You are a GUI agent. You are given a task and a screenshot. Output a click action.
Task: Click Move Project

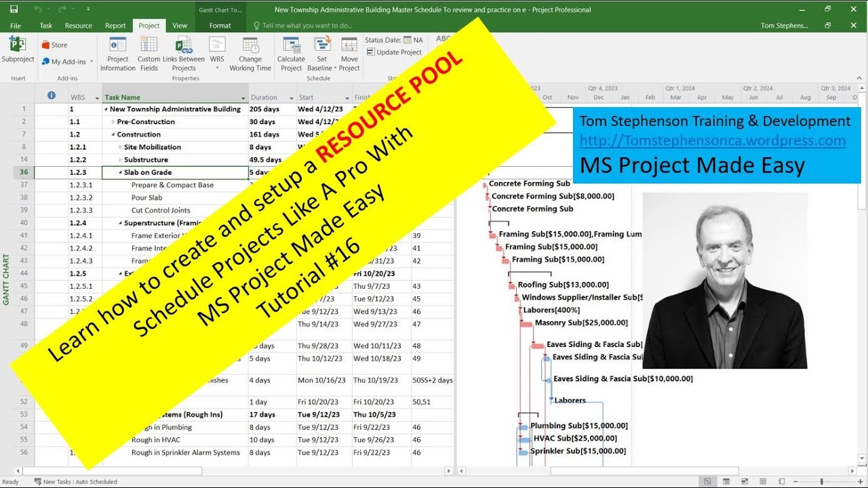point(349,54)
